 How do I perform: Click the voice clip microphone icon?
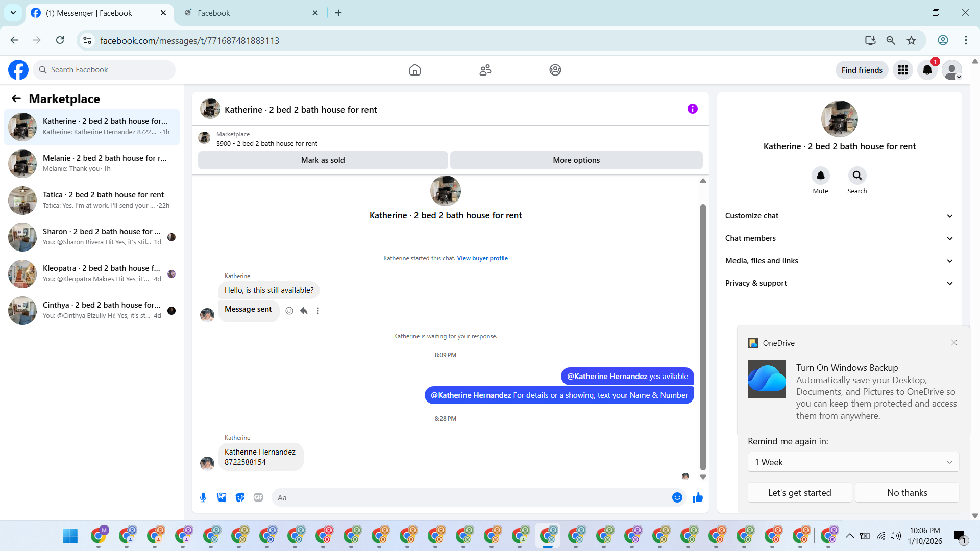click(203, 497)
